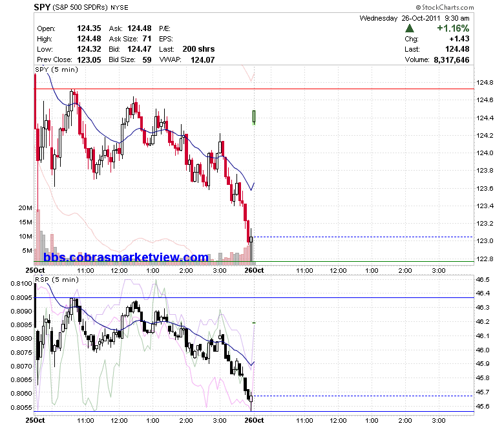Click the SPY (5 min) chart label

(57, 69)
